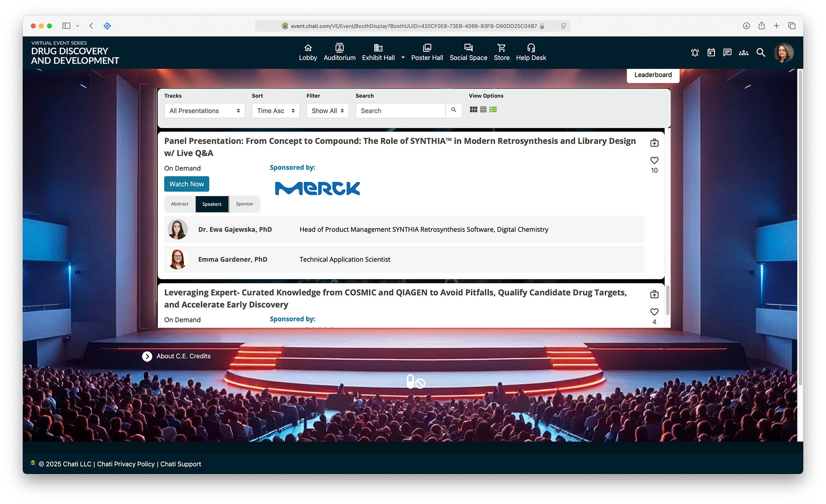Click the Watch Now button
This screenshot has height=504, width=826.
(x=187, y=184)
